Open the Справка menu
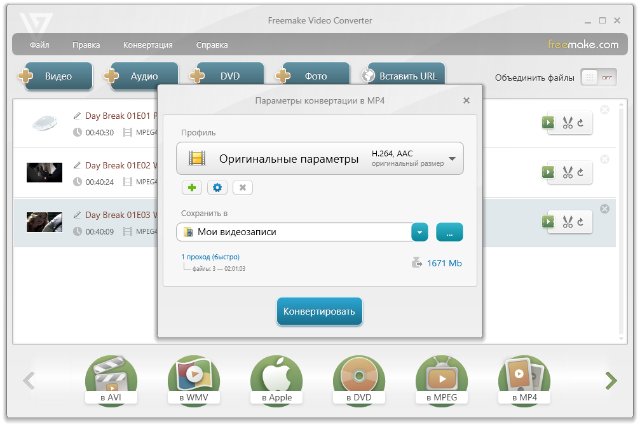 (x=212, y=45)
